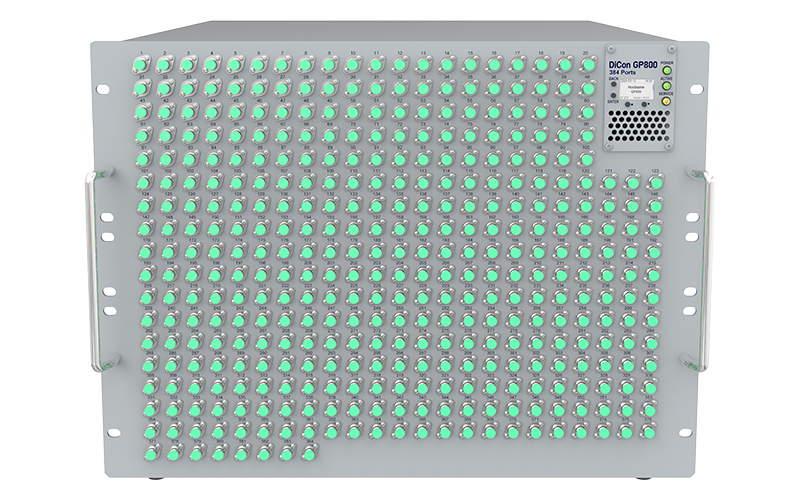Click the DiCon GP800 model label
Screen dimensions: 800x500
pos(632,62)
